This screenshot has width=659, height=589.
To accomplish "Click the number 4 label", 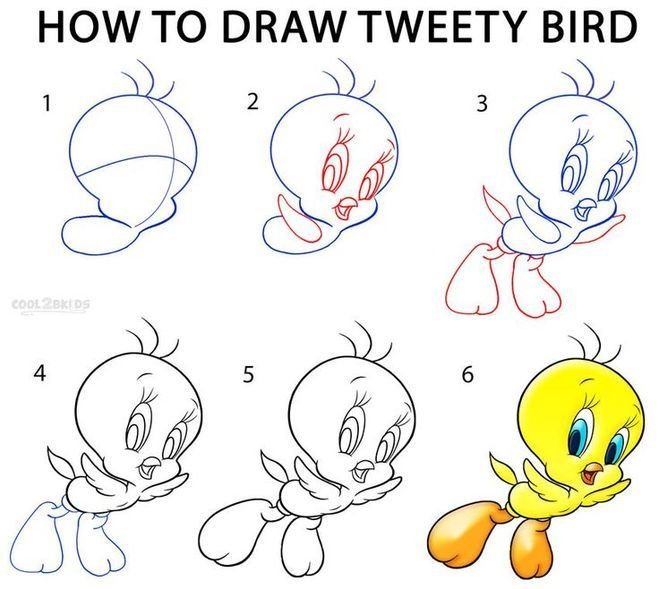I will point(40,373).
